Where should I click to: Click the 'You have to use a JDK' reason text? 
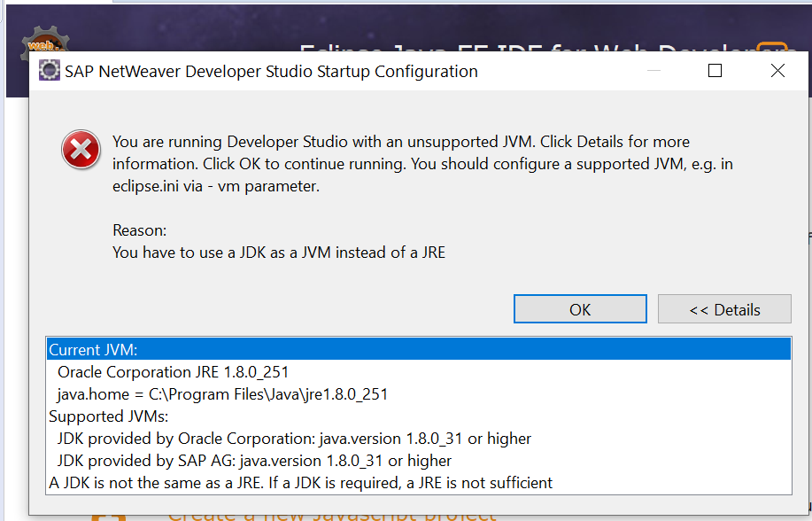[x=279, y=253]
